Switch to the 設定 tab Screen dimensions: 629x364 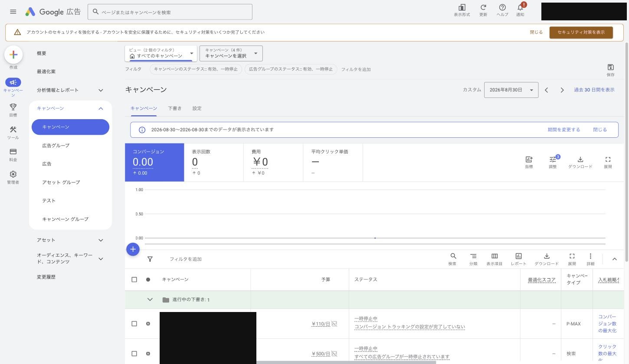197,108
